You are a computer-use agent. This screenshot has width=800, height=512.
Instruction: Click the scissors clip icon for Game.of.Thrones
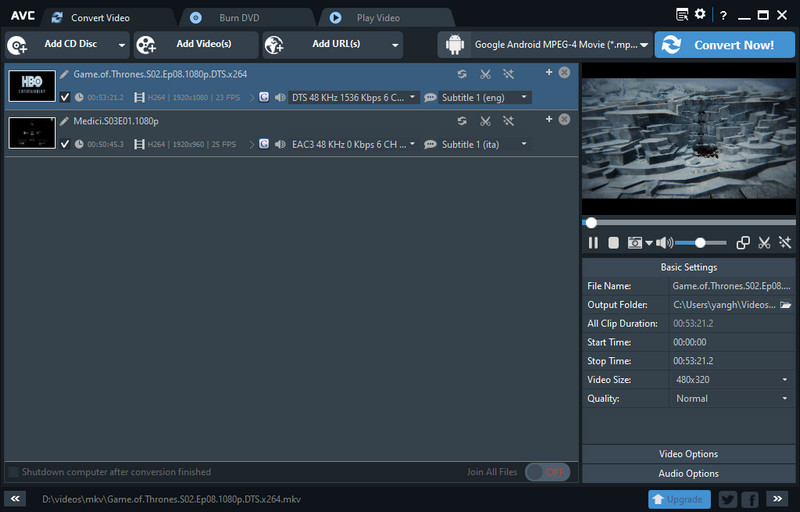point(485,74)
